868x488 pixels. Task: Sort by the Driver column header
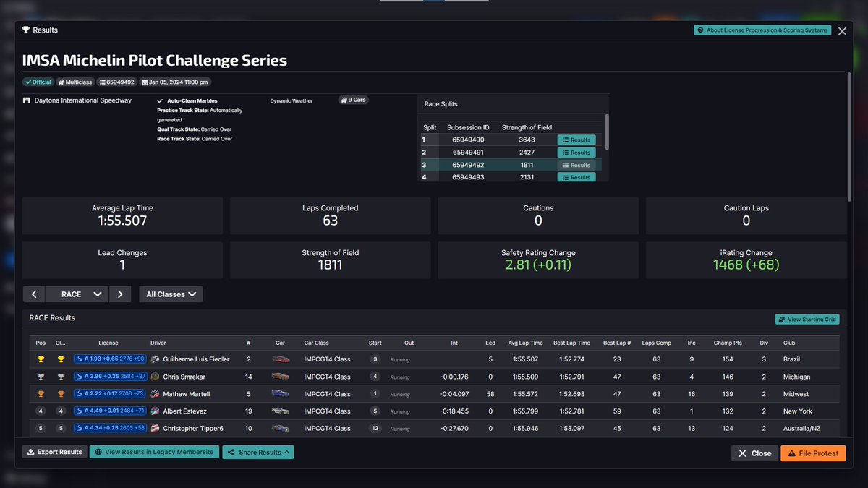[x=158, y=343]
